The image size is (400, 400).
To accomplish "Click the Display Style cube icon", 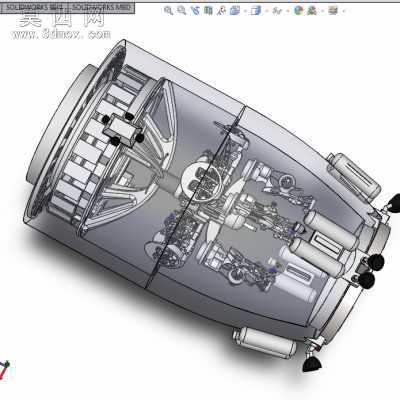I will 256,11.
